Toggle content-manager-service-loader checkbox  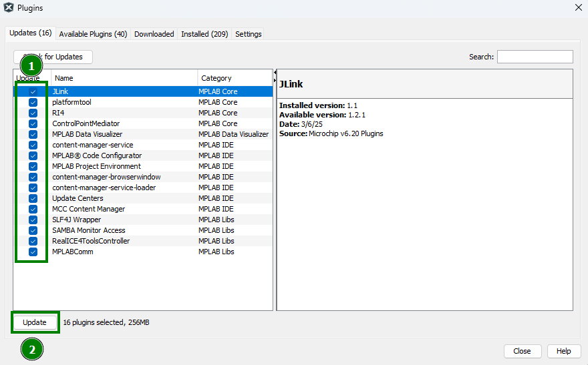point(33,188)
